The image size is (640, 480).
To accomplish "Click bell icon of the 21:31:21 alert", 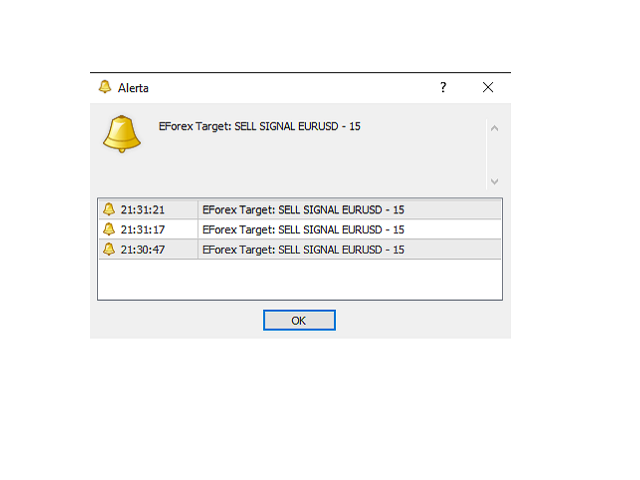I will tap(109, 209).
